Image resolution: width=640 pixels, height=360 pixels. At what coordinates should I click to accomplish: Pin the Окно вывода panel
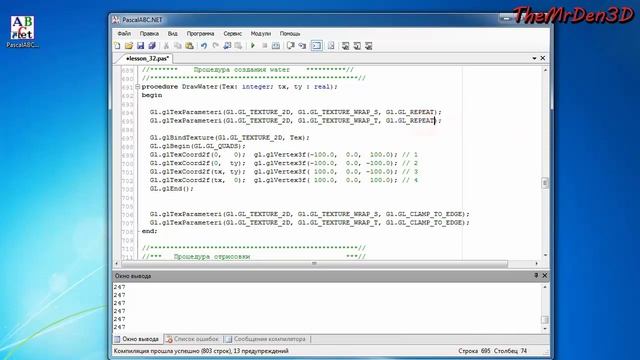point(536,276)
